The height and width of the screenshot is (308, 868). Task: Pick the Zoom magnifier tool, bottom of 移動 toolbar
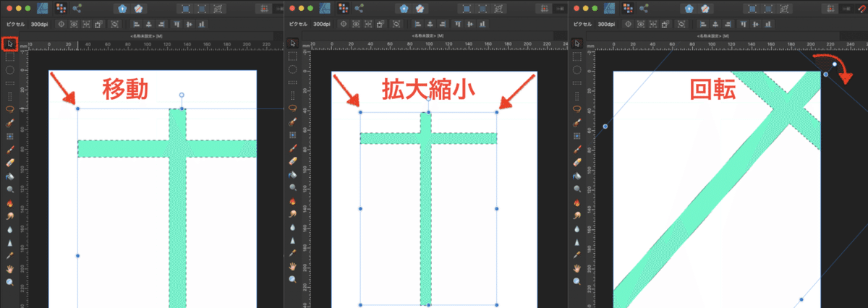pos(10,281)
